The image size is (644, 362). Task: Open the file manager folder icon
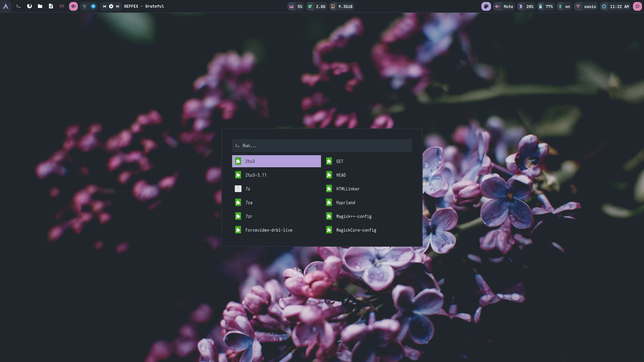pyautogui.click(x=40, y=6)
